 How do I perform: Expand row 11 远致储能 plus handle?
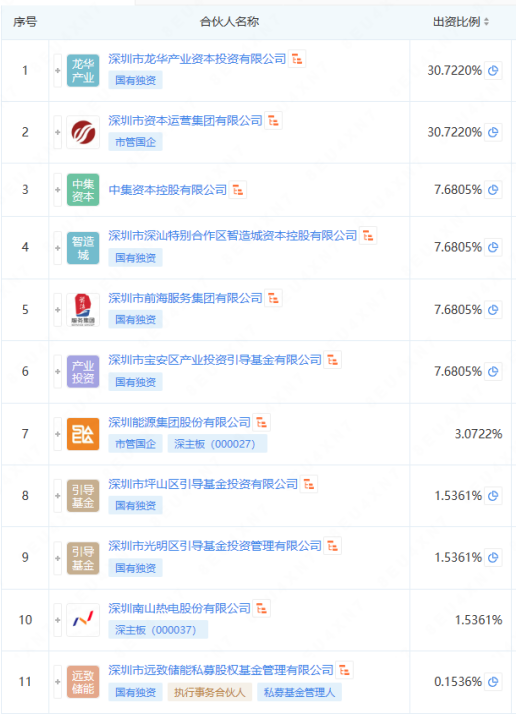coord(58,682)
